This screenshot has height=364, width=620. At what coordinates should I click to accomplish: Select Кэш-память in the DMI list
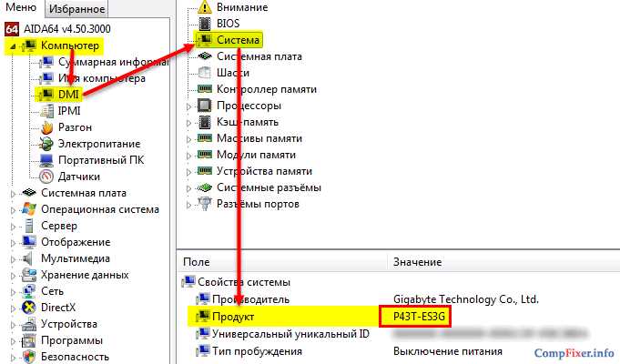[248, 122]
